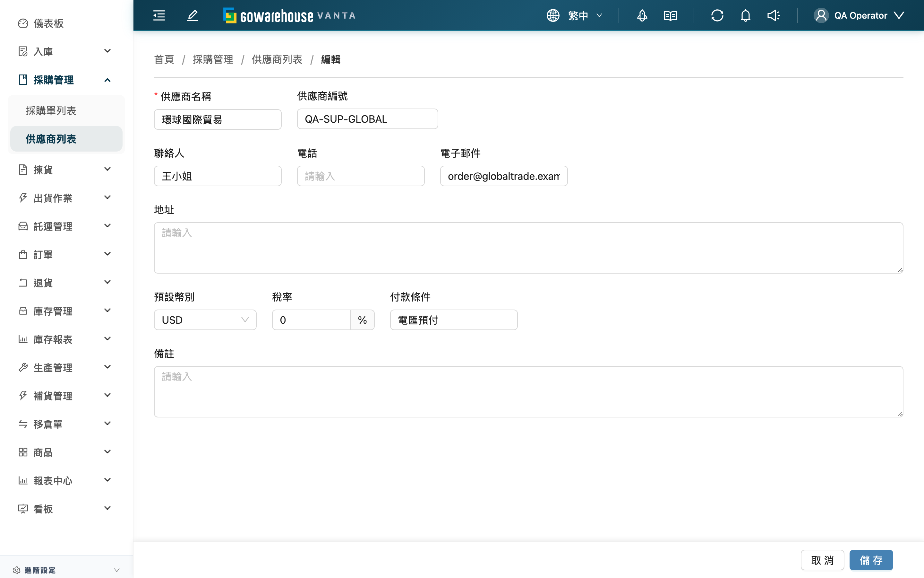Viewport: 924px width, 578px height.
Task: Open the QA Operator user menu arrow
Action: click(899, 15)
